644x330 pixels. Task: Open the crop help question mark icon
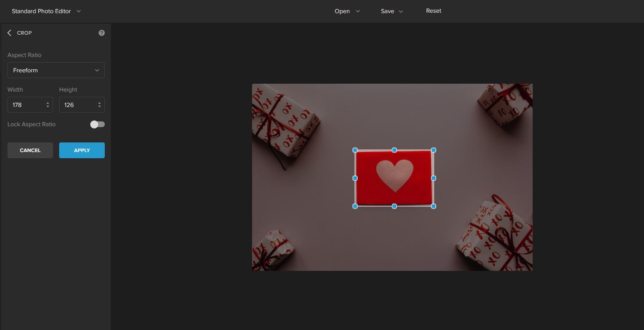tap(102, 33)
